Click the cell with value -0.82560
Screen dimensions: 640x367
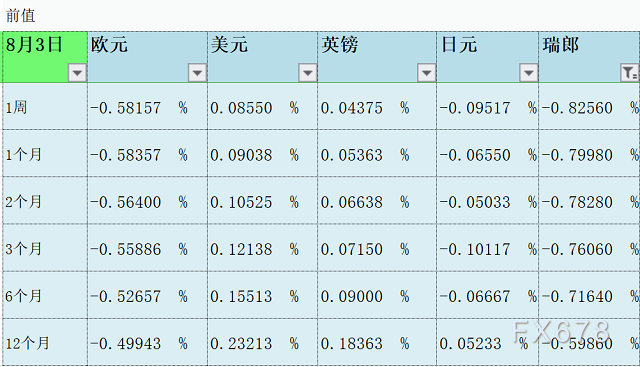pyautogui.click(x=589, y=107)
